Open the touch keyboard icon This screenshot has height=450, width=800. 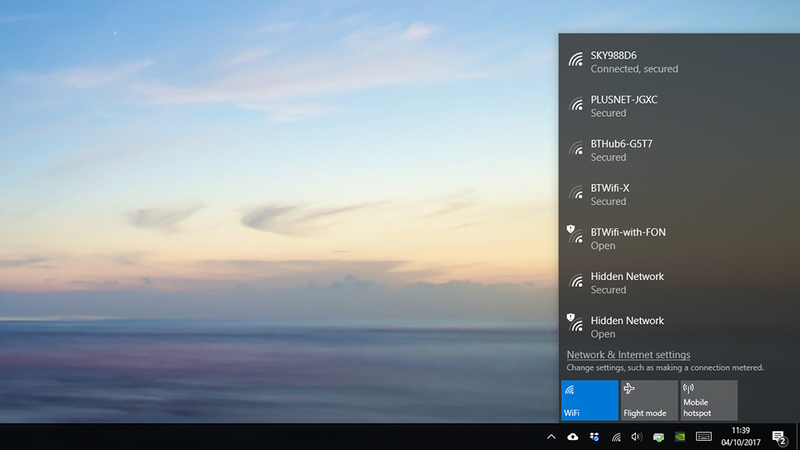[x=704, y=437]
